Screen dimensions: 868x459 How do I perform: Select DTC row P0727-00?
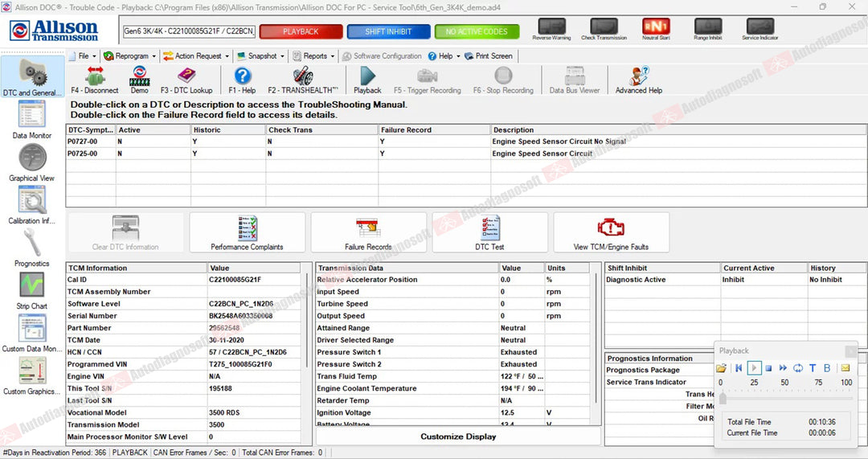point(466,141)
